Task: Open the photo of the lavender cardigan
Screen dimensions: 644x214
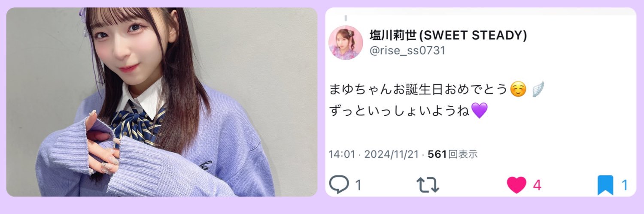Action: [162, 102]
